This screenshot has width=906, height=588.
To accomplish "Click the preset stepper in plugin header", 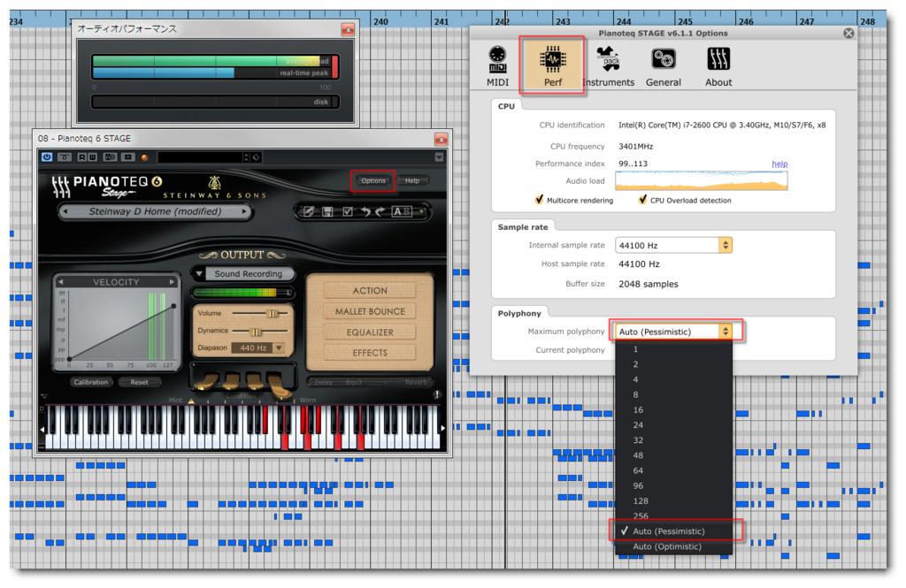I will coord(246,157).
